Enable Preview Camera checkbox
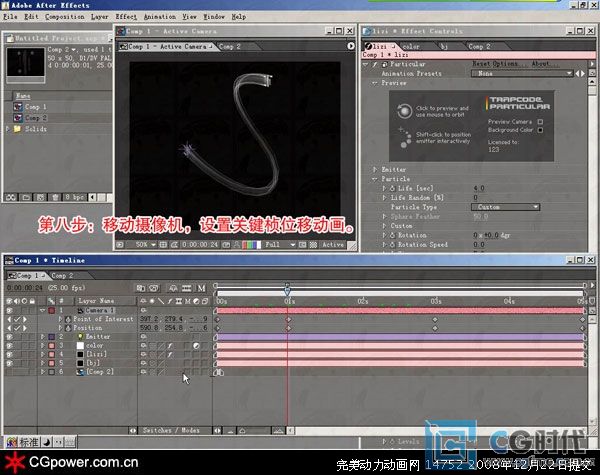The height and width of the screenshot is (475, 600). 540,122
